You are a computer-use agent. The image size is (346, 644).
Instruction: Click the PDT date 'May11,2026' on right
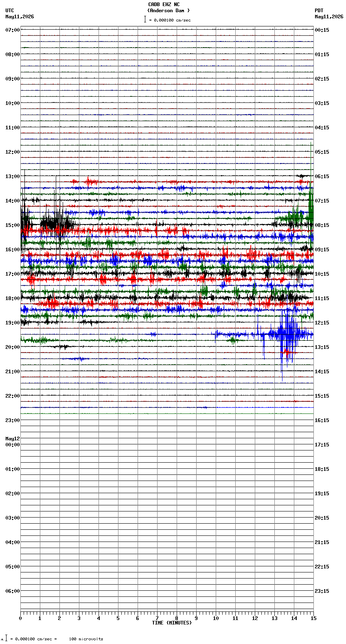pos(329,17)
